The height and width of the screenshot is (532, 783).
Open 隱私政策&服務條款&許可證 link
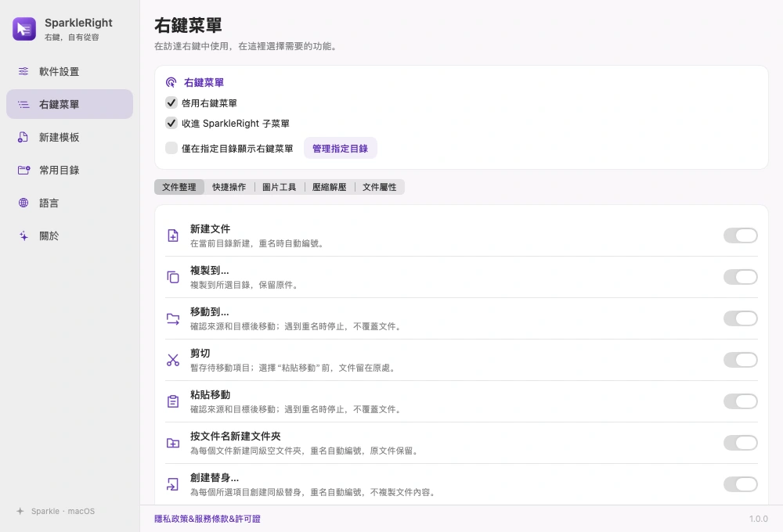click(x=207, y=519)
